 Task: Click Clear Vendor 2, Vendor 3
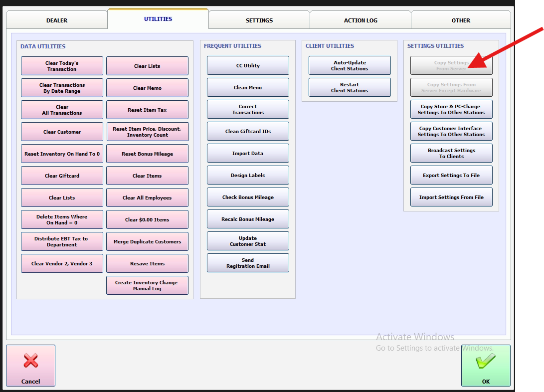(62, 263)
